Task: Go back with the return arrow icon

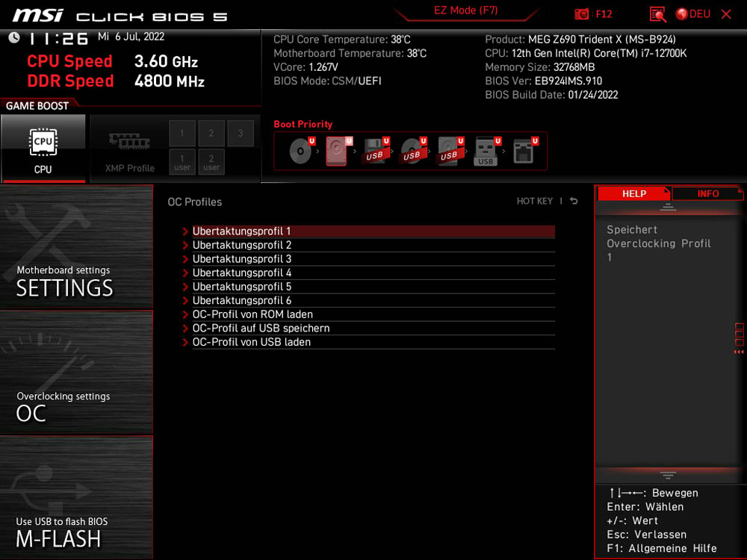Action: tap(574, 201)
